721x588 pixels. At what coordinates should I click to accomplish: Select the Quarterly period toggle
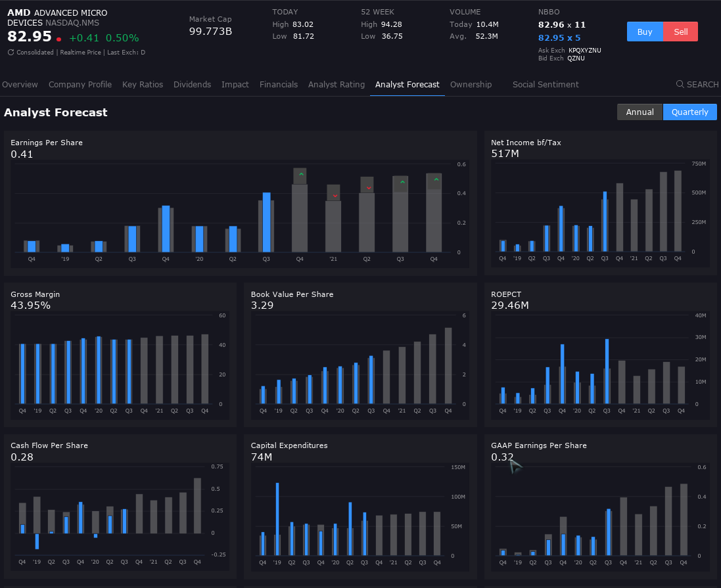pyautogui.click(x=689, y=112)
